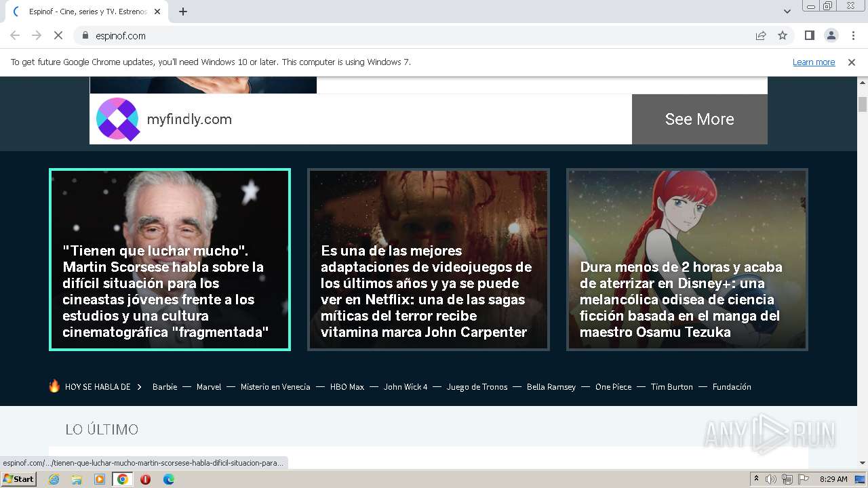Click the myfindly.com ad logo
The image size is (868, 488).
(x=118, y=119)
